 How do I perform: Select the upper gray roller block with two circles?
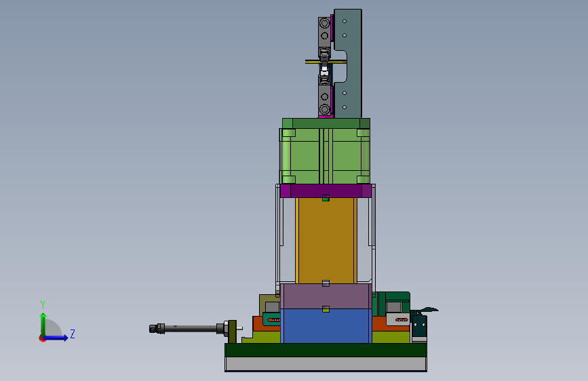tap(324, 31)
